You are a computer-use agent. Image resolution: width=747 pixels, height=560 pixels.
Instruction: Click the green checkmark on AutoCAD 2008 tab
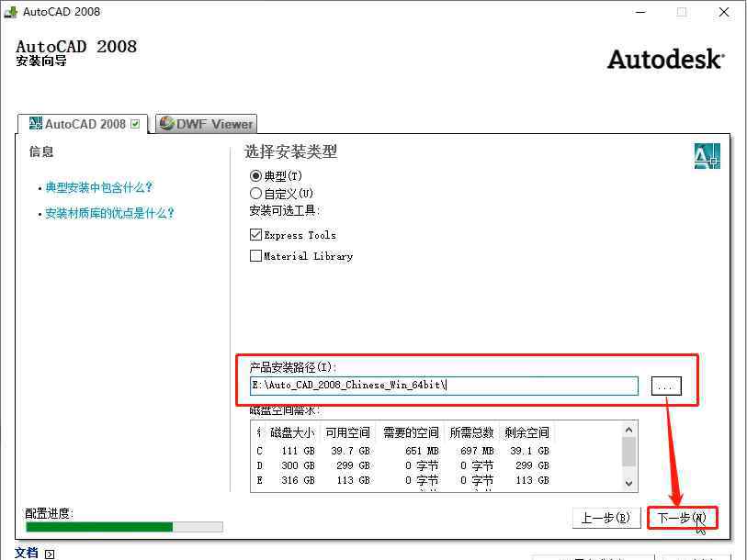(x=136, y=124)
